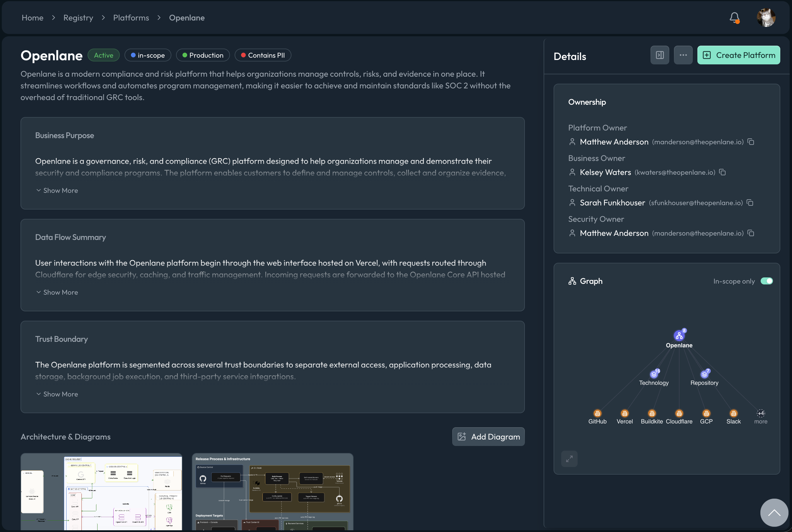Select the Repository node in graph
The width and height of the screenshot is (792, 532).
pos(705,374)
